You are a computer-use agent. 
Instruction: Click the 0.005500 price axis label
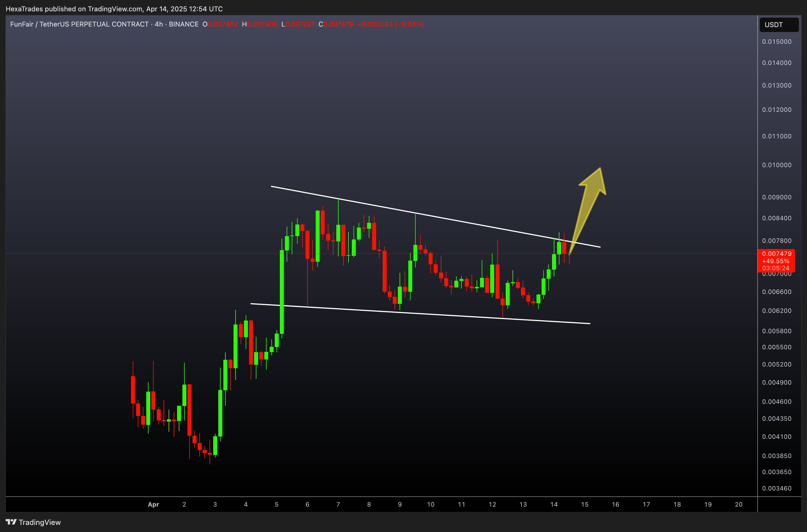click(x=777, y=347)
